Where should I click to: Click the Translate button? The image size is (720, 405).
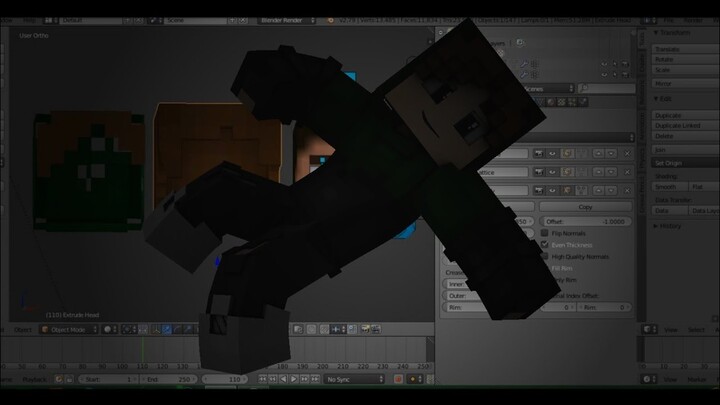click(x=685, y=49)
